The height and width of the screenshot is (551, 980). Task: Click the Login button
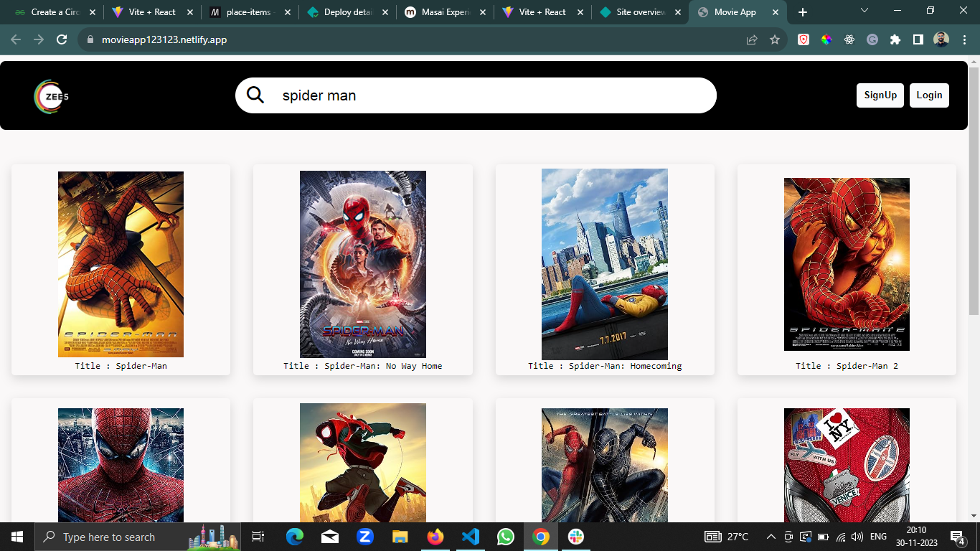(929, 95)
